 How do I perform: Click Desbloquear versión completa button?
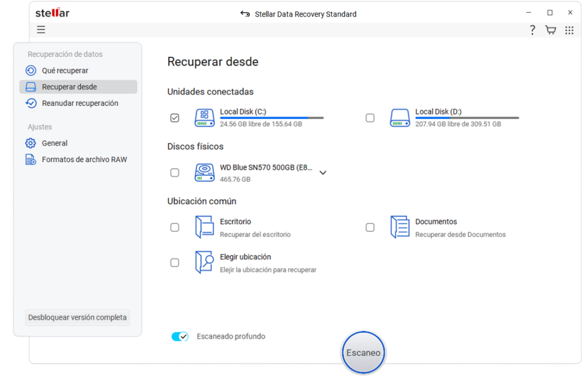point(78,317)
